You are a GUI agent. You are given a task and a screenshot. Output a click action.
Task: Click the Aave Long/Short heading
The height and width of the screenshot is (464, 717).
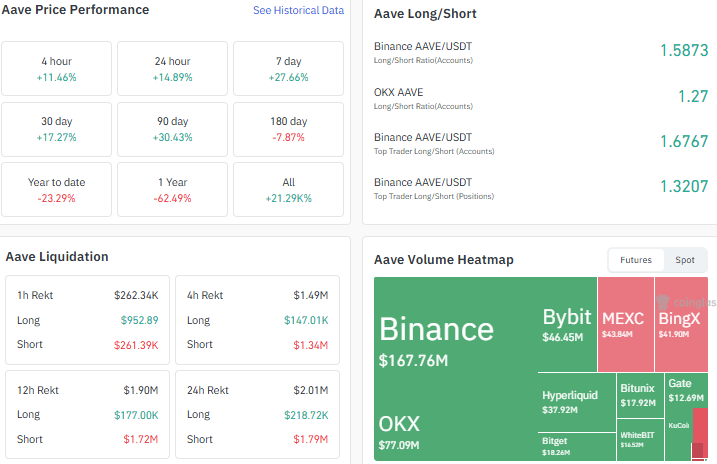[425, 14]
